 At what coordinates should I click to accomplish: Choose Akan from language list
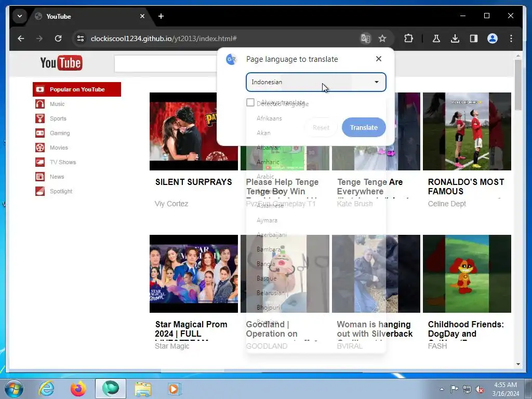(x=263, y=133)
